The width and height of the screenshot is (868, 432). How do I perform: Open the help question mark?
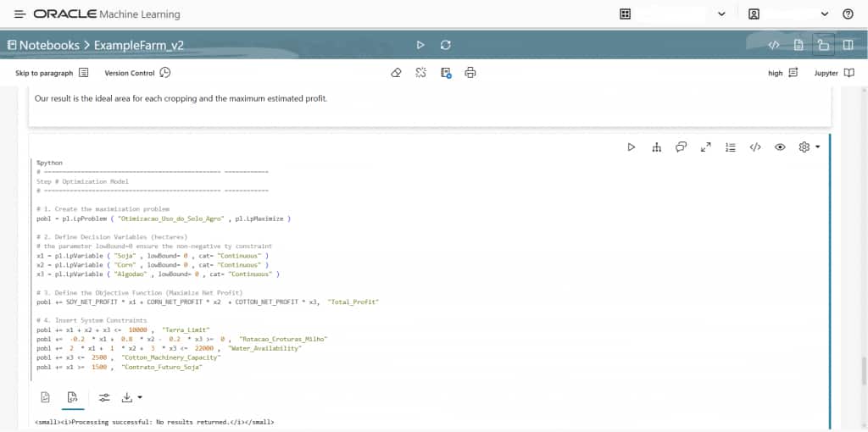click(x=848, y=14)
